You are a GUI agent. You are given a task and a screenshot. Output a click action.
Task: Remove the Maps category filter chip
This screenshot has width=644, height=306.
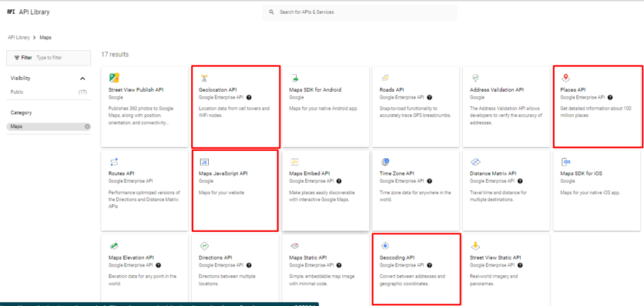(x=87, y=126)
